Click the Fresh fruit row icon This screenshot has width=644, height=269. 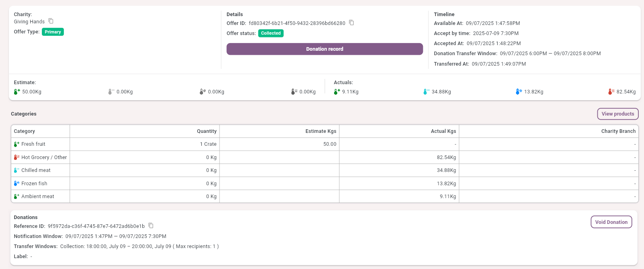(x=16, y=144)
